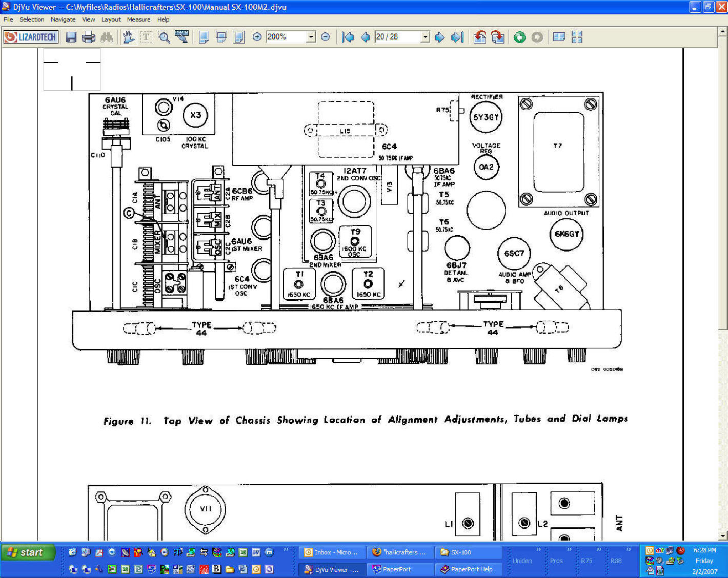Click the DjVu Viewer taskbar button
The height and width of the screenshot is (578, 728).
(x=332, y=569)
